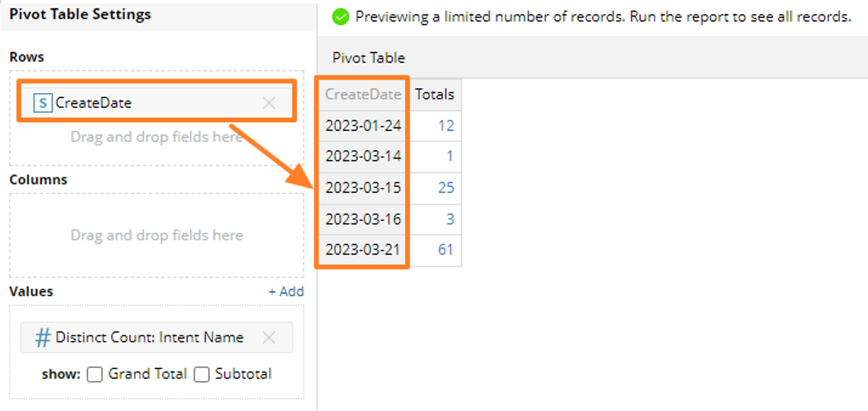Viewport: 868px width, 411px height.
Task: Click the S type icon beside CreateDate
Action: (x=43, y=103)
